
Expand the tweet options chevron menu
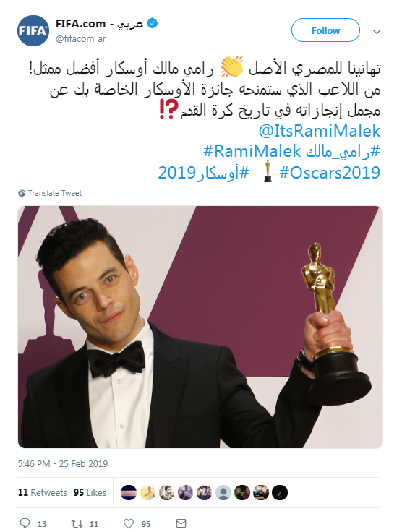point(377,32)
